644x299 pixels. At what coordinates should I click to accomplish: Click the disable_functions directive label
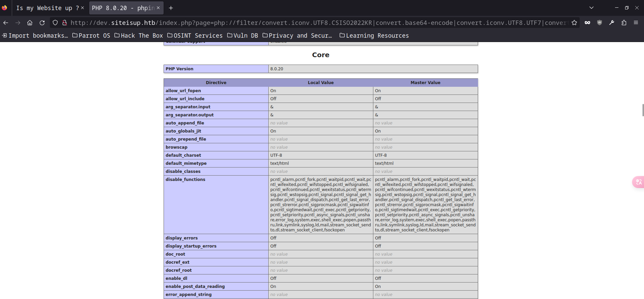[x=185, y=179]
